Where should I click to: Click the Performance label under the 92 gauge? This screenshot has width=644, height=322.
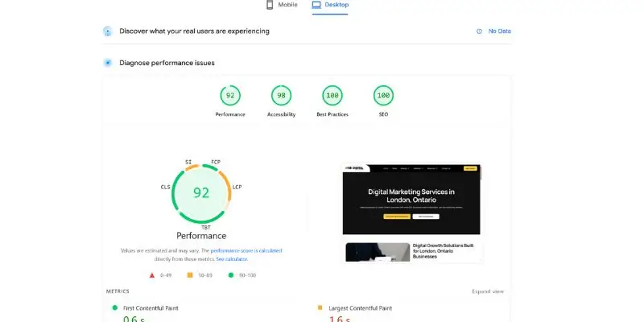pyautogui.click(x=230, y=114)
